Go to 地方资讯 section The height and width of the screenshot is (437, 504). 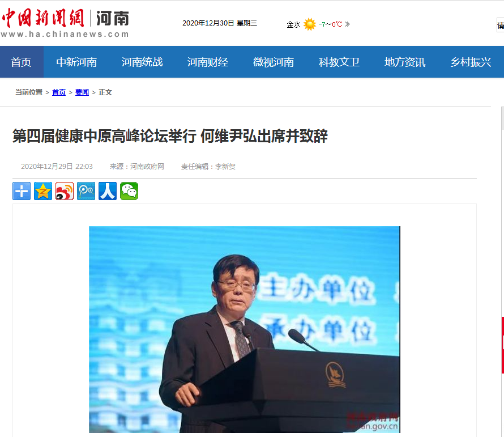pyautogui.click(x=405, y=62)
